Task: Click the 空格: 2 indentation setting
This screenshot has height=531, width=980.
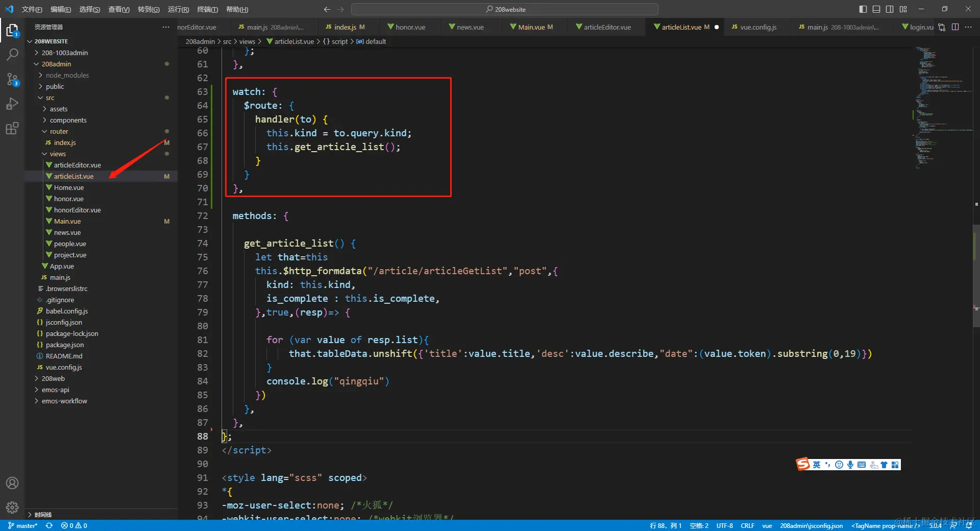Action: click(x=699, y=525)
